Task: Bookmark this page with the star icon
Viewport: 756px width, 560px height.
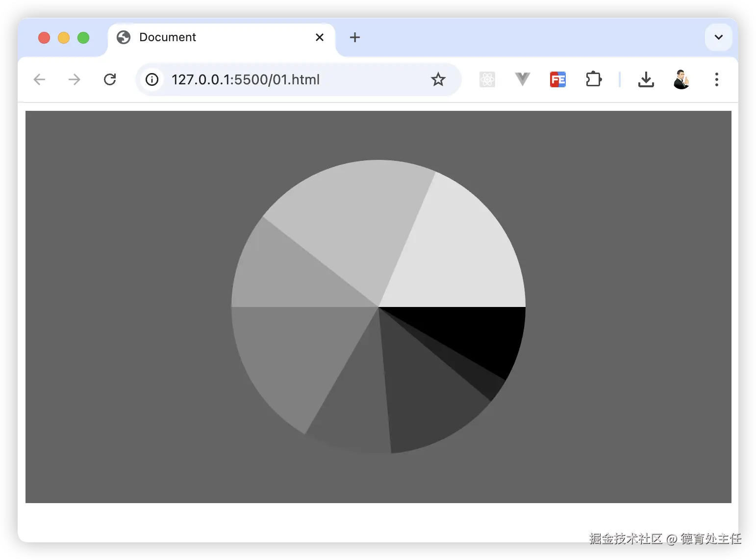Action: [438, 79]
